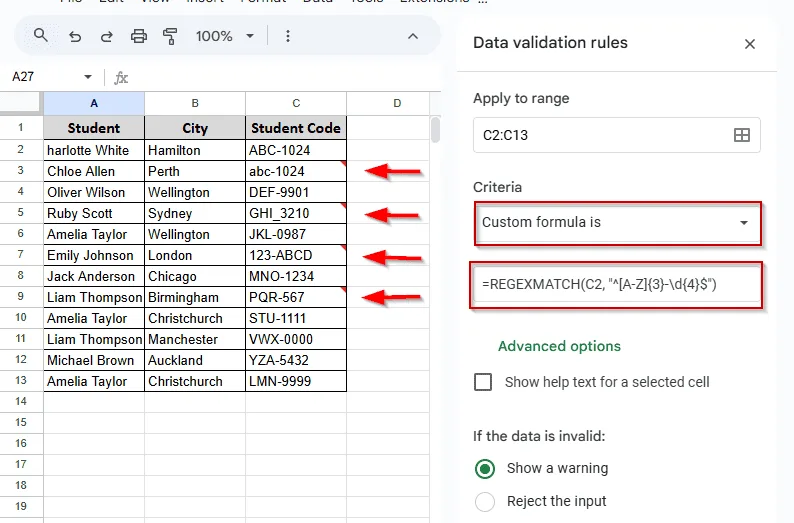Click the Auckland city cell
This screenshot has width=794, height=523.
point(195,360)
